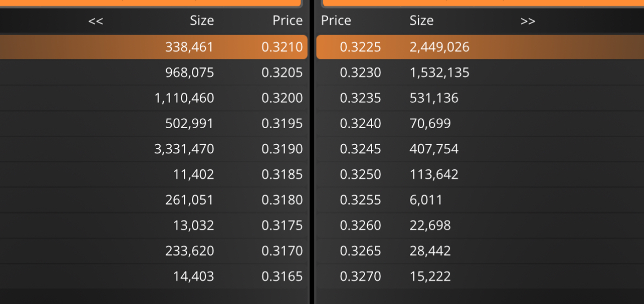Select the ask price 0.3240
This screenshot has width=644, height=304.
pos(360,124)
